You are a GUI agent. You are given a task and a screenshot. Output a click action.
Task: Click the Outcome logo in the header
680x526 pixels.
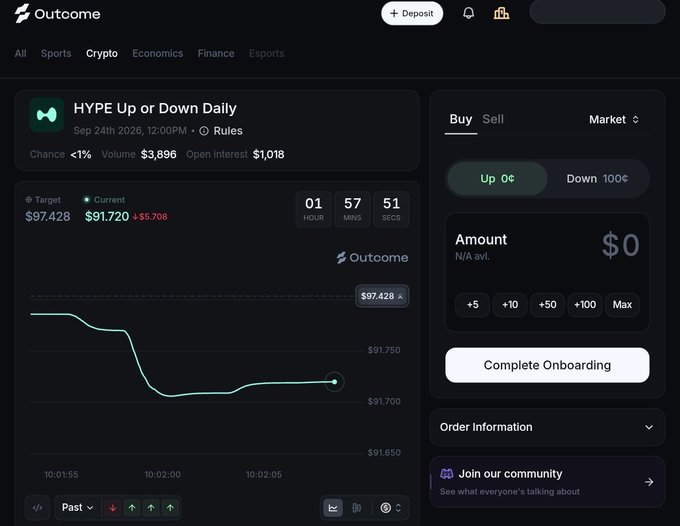57,14
